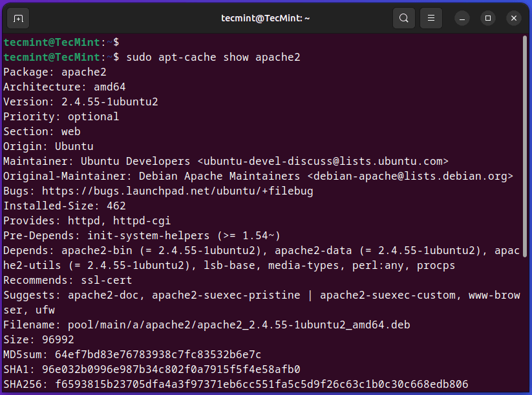Click the SHA1 hash value

point(171,370)
